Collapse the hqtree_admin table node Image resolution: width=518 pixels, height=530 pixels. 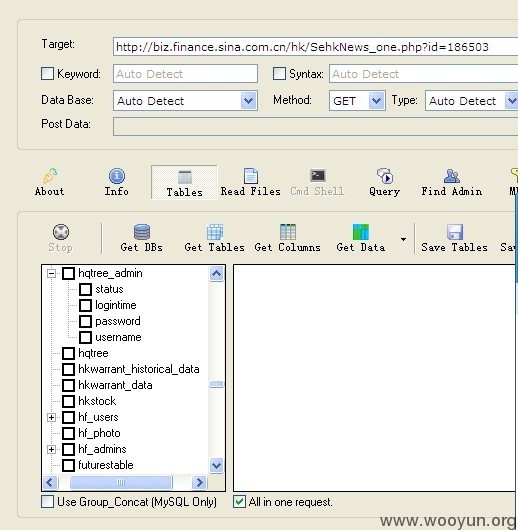point(51,273)
